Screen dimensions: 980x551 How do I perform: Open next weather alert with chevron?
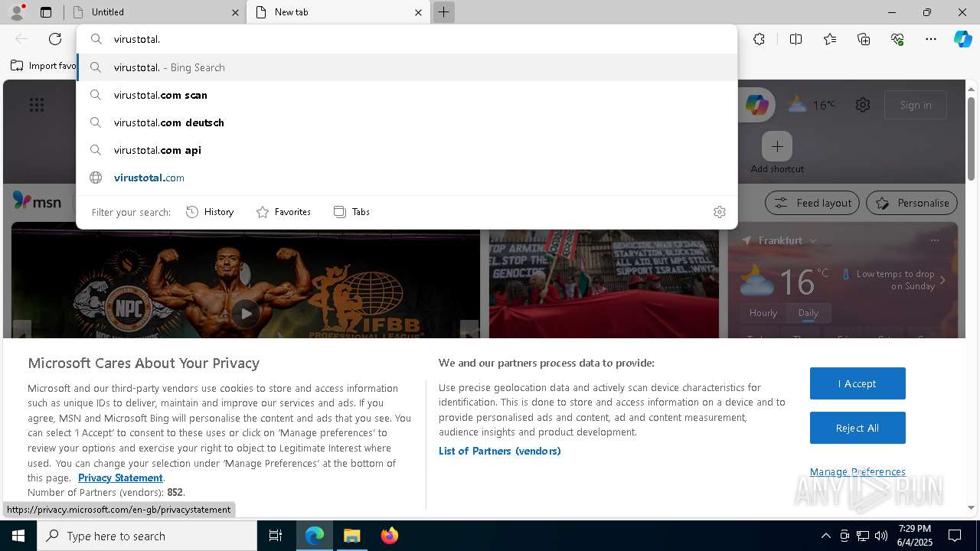(942, 280)
